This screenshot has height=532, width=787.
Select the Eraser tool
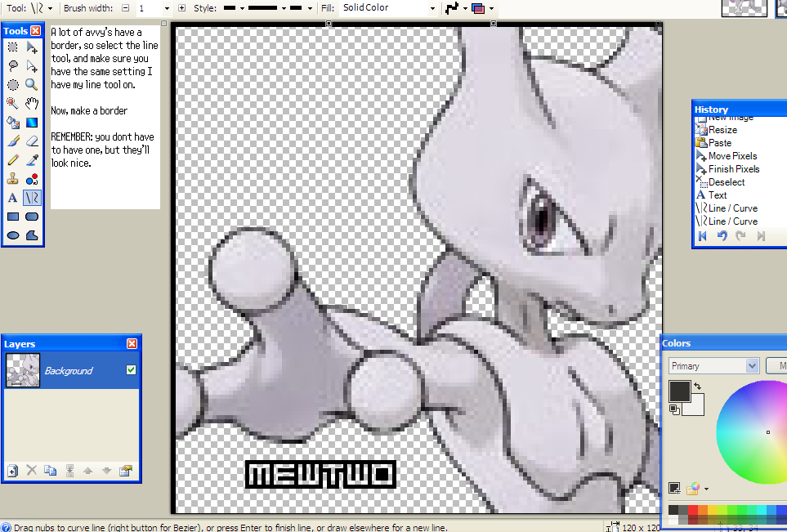[x=32, y=141]
